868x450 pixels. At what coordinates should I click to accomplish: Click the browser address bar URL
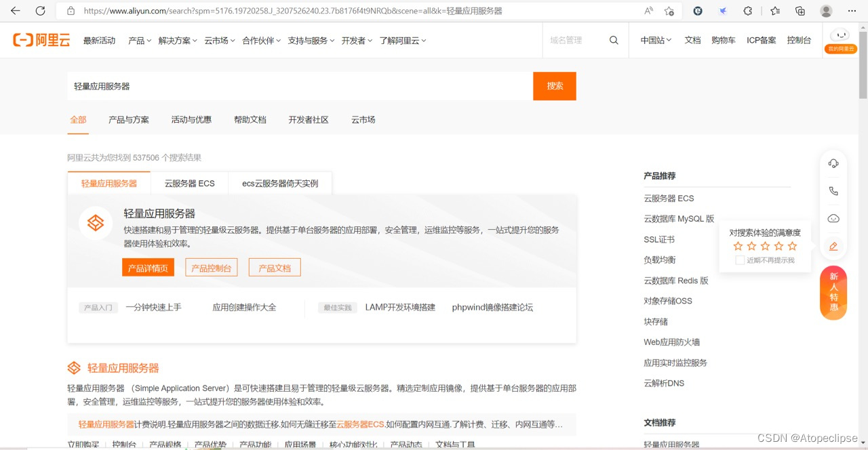tap(293, 11)
